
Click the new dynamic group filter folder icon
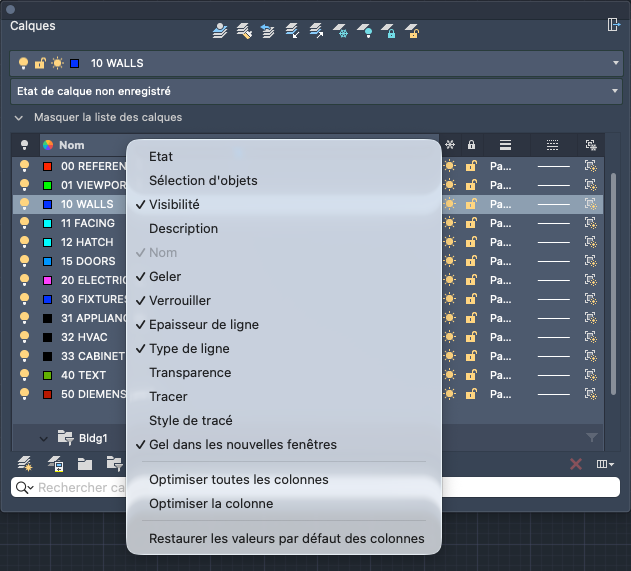[x=115, y=464]
